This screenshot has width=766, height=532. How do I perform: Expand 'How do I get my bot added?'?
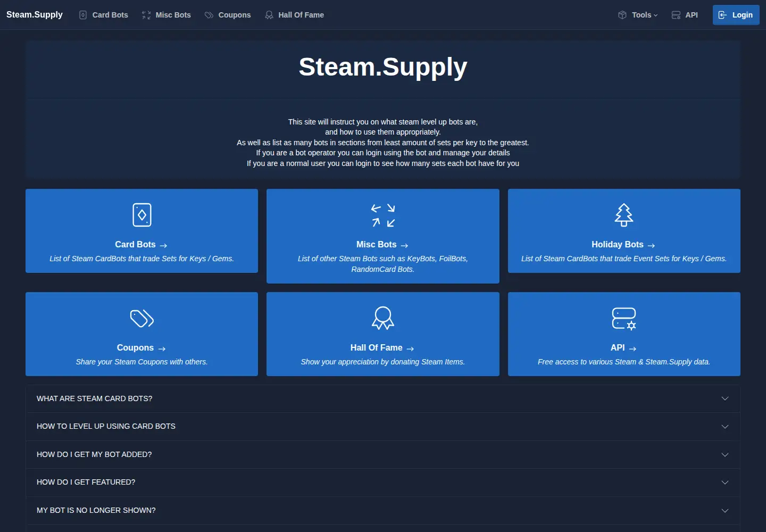[x=383, y=454]
